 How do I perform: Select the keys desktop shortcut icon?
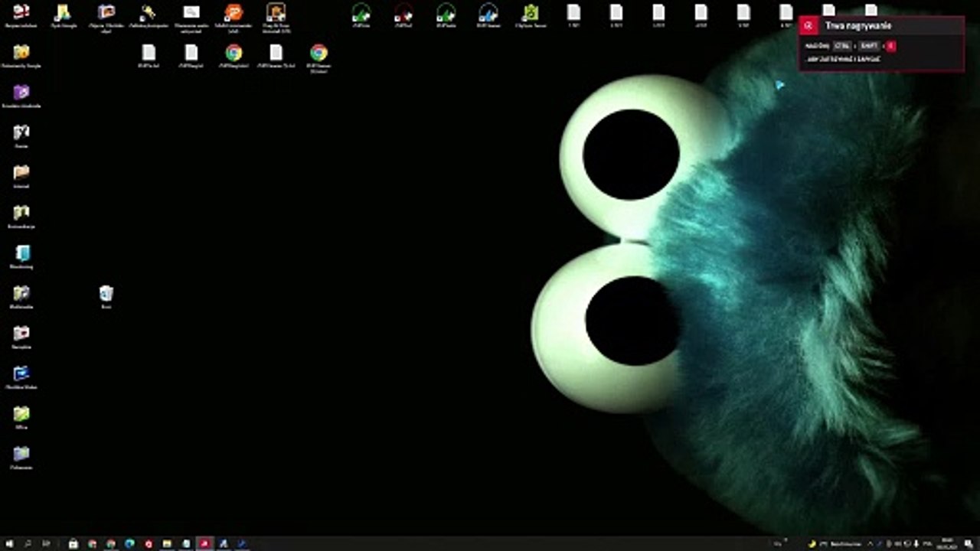coord(149,11)
